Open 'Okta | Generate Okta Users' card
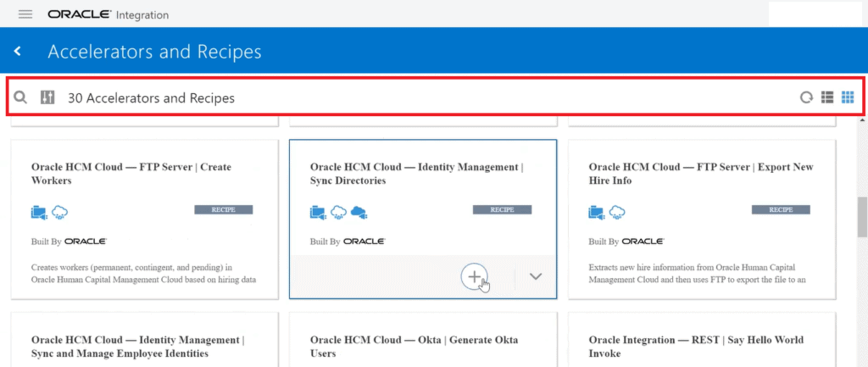 click(423, 339)
